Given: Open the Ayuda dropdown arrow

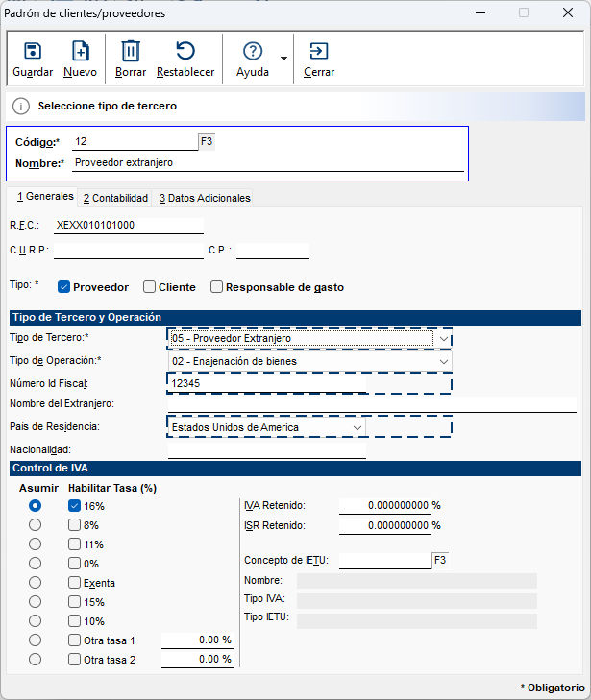Looking at the screenshot, I should [283, 59].
